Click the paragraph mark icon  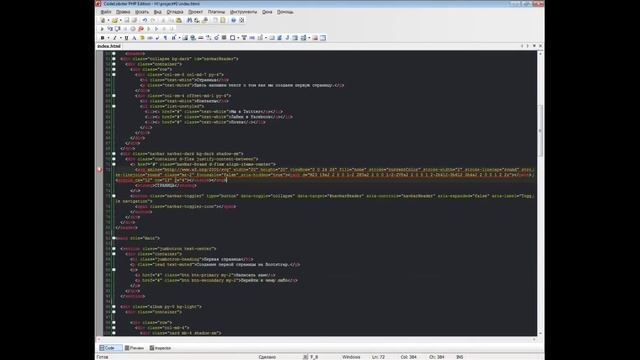(x=165, y=38)
